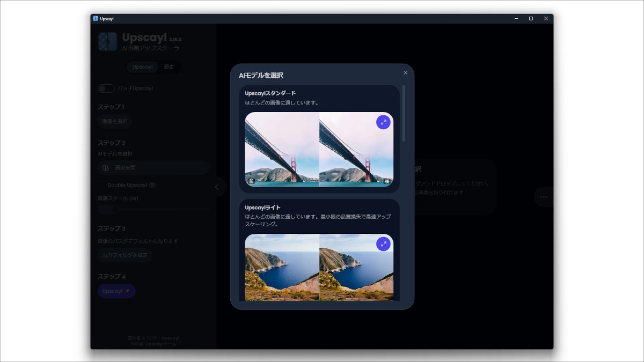Click the 画像を選択 button
This screenshot has height=362, width=644.
click(115, 122)
